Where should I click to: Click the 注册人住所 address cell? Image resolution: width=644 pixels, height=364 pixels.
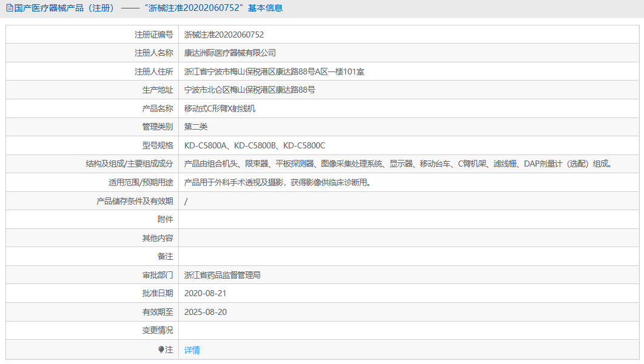pos(273,71)
